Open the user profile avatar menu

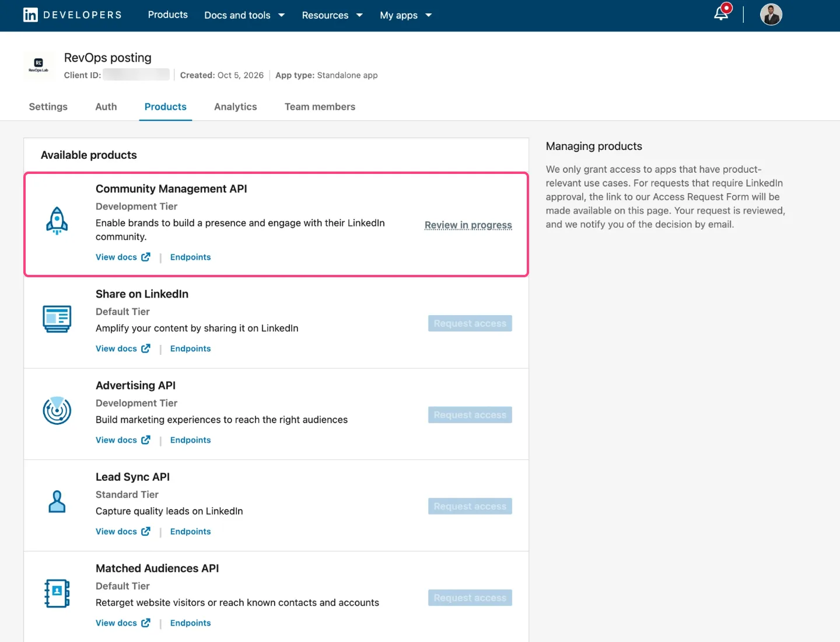point(771,15)
